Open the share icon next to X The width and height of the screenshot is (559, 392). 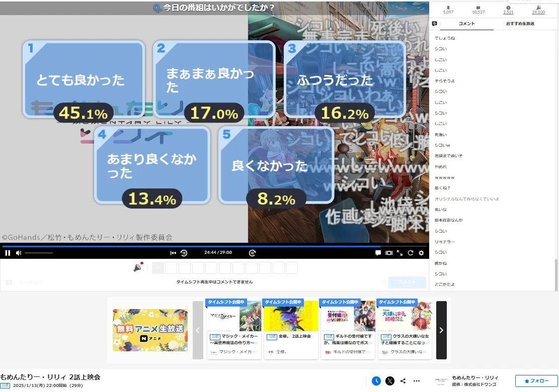(403, 381)
